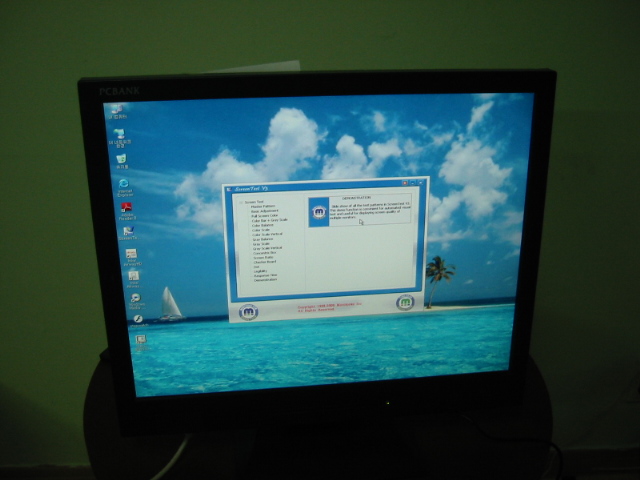
Task: Click the red copyright notice text
Action: pos(329,307)
